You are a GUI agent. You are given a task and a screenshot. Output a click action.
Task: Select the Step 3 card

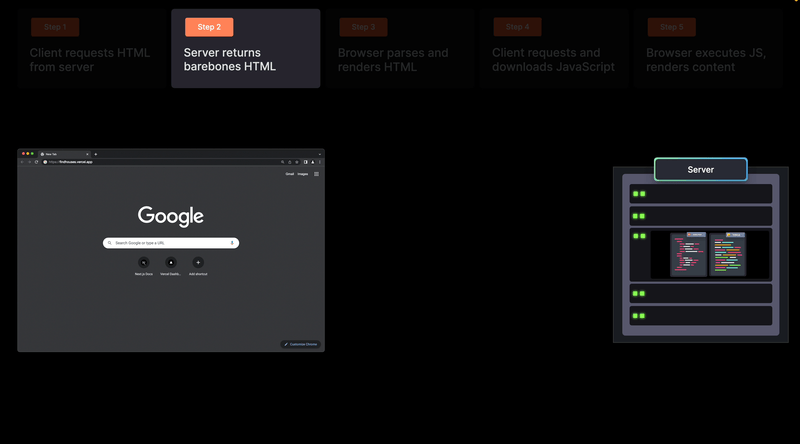(x=401, y=48)
